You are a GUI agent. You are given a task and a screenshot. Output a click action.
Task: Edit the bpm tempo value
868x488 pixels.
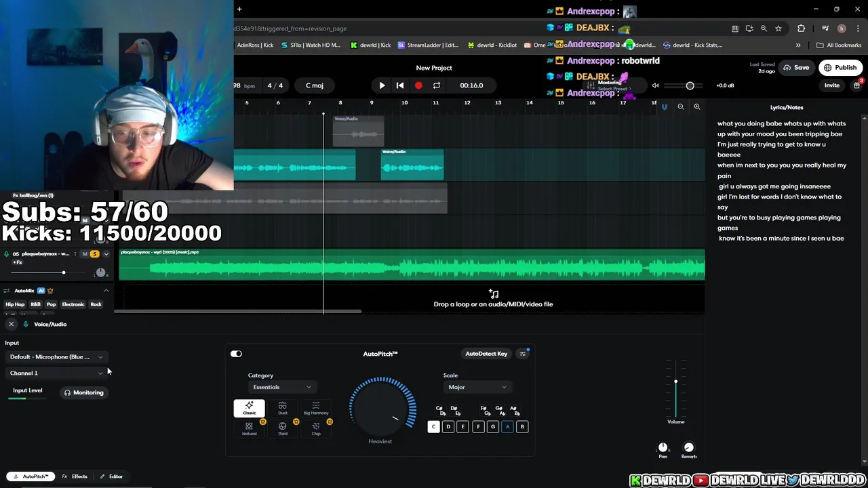pyautogui.click(x=244, y=85)
